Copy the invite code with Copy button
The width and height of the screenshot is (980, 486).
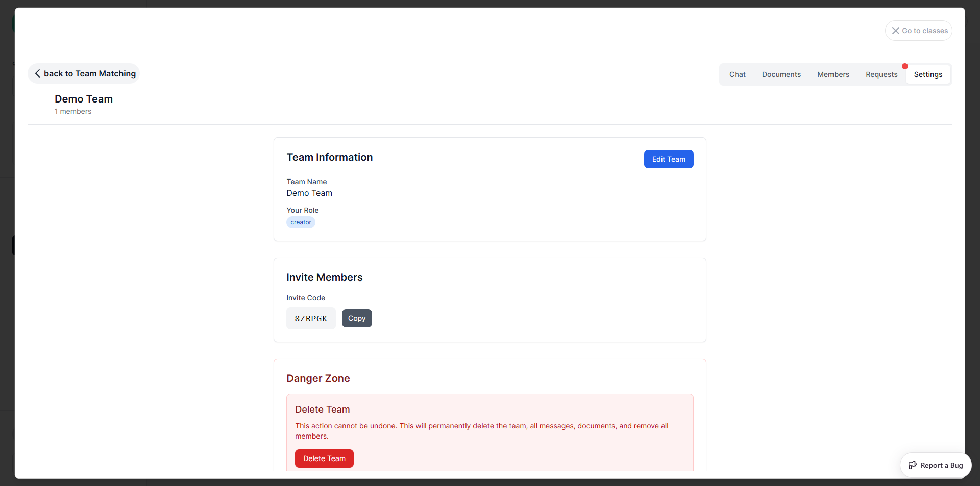click(x=356, y=318)
